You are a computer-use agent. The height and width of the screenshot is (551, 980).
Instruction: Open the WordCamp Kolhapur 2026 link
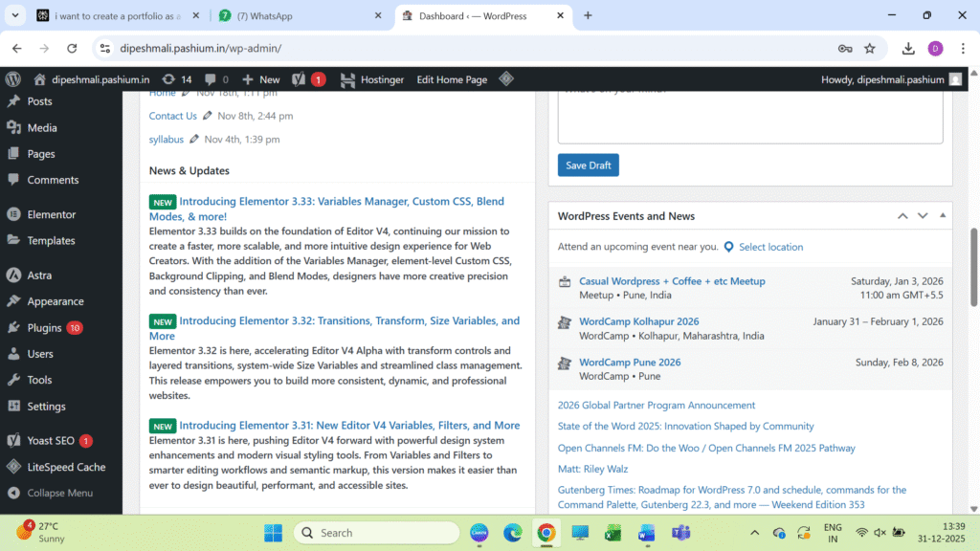click(x=638, y=321)
